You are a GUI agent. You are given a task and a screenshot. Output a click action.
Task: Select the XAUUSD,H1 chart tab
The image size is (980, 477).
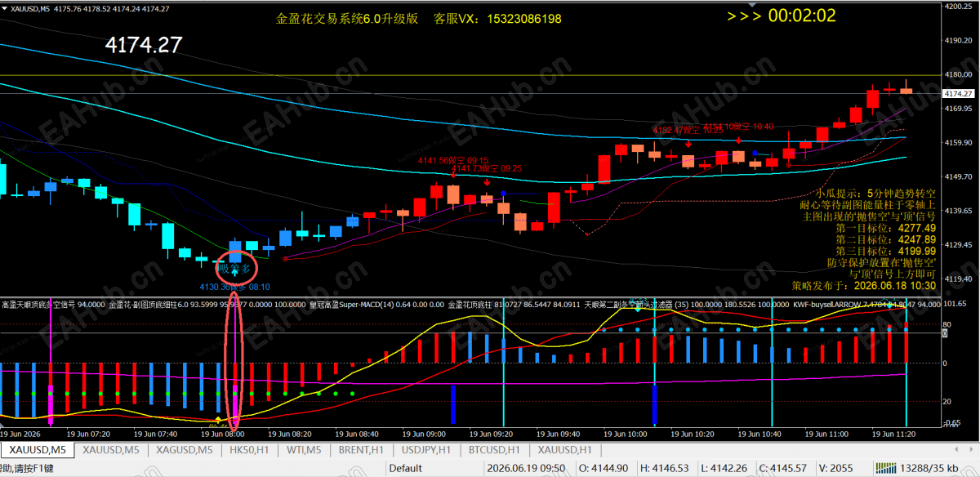564,450
